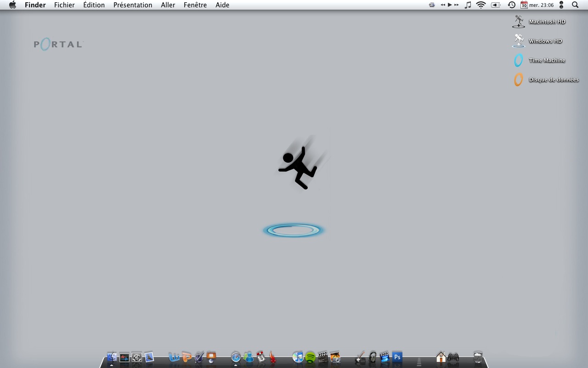The width and height of the screenshot is (588, 368).
Task: Open the game controller icon in Dock
Action: [x=453, y=357]
